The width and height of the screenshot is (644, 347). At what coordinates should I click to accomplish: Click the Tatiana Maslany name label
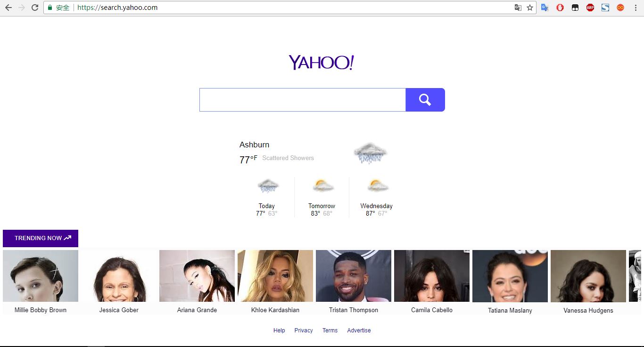click(x=510, y=310)
